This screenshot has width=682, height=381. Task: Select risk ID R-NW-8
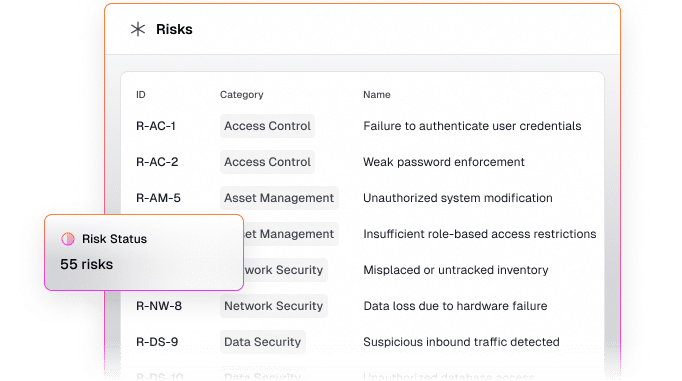pos(159,306)
